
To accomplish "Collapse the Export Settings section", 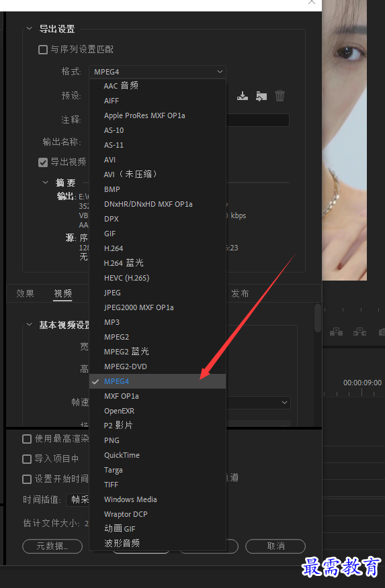I will 30,28.
